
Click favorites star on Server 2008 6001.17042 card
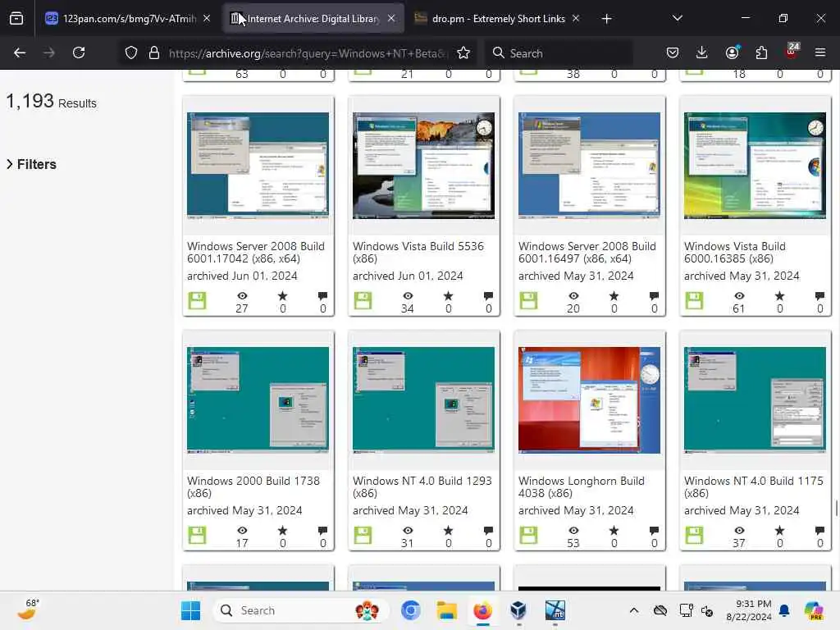tap(282, 295)
